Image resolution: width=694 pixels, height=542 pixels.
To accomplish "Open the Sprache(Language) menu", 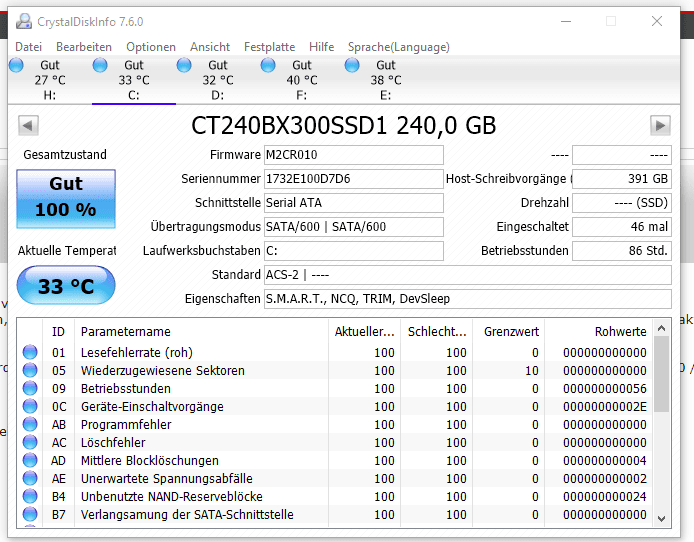I will click(399, 47).
